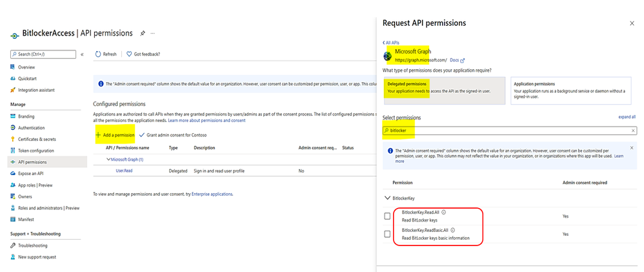Click the Manifest icon in sidebar
Image resolution: width=644 pixels, height=272 pixels.
point(13,219)
